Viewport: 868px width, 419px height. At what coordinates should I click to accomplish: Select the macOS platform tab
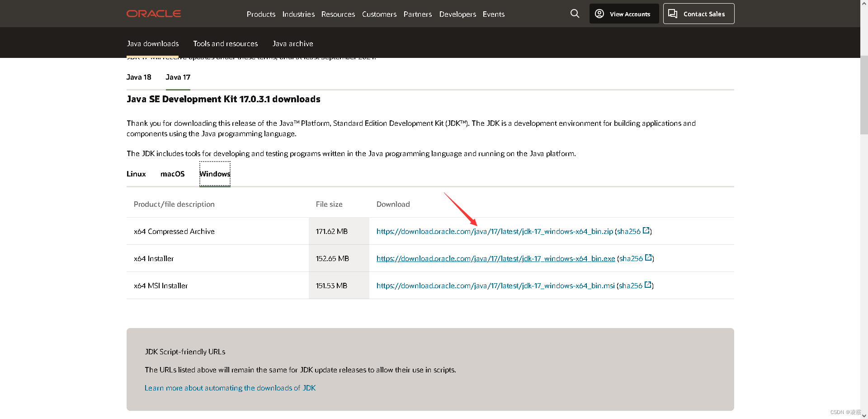172,174
